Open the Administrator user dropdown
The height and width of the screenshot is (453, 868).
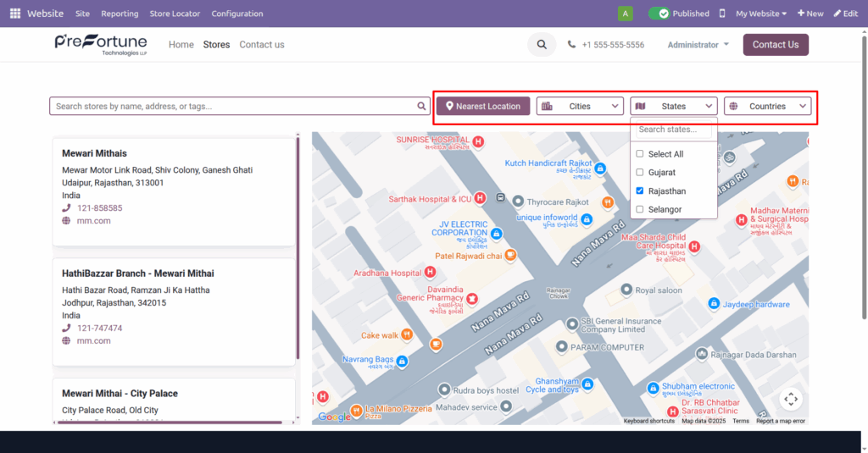(698, 45)
